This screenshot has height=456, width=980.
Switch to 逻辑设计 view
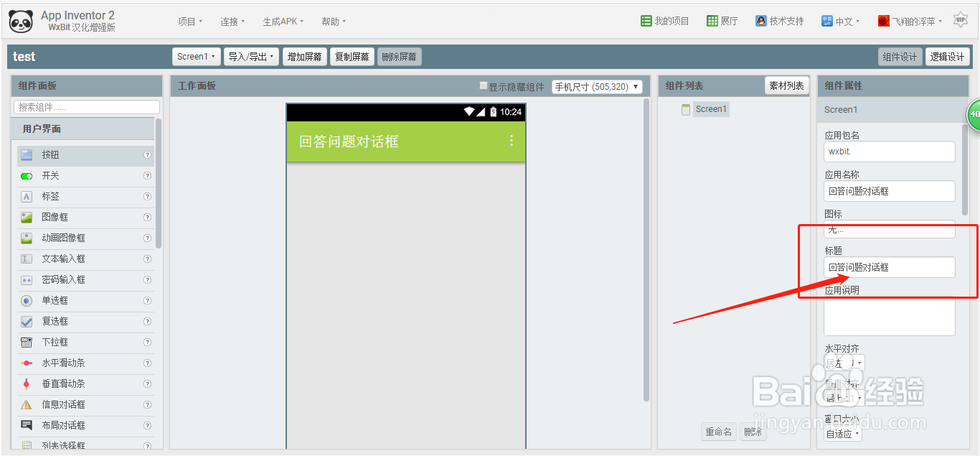[948, 57]
